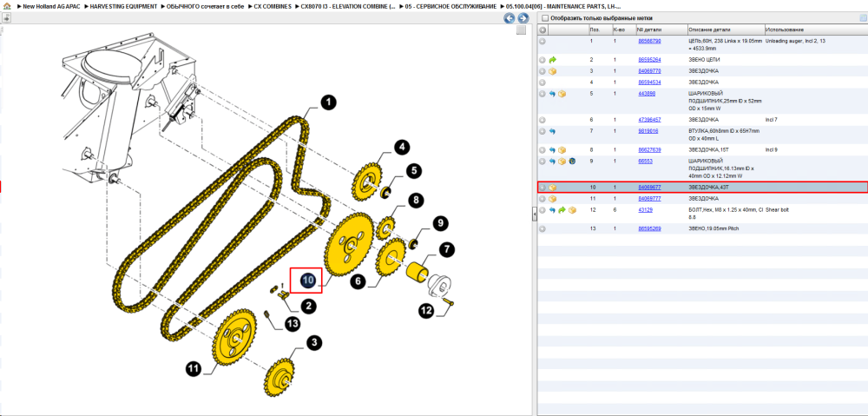Go to the home page icon
Screen dimensions: 868x416
(7, 6)
